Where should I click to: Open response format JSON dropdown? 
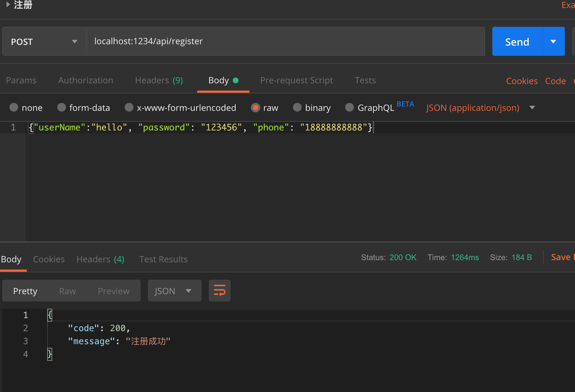click(x=175, y=291)
